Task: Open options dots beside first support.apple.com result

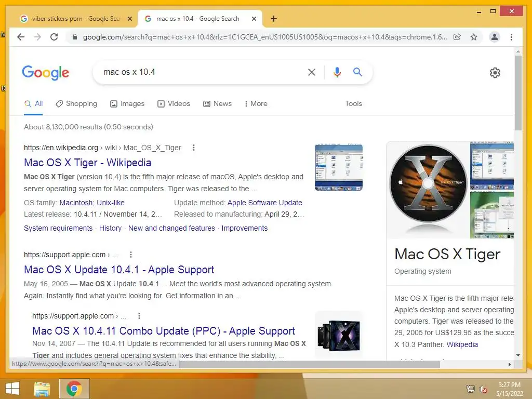Action: pos(131,255)
